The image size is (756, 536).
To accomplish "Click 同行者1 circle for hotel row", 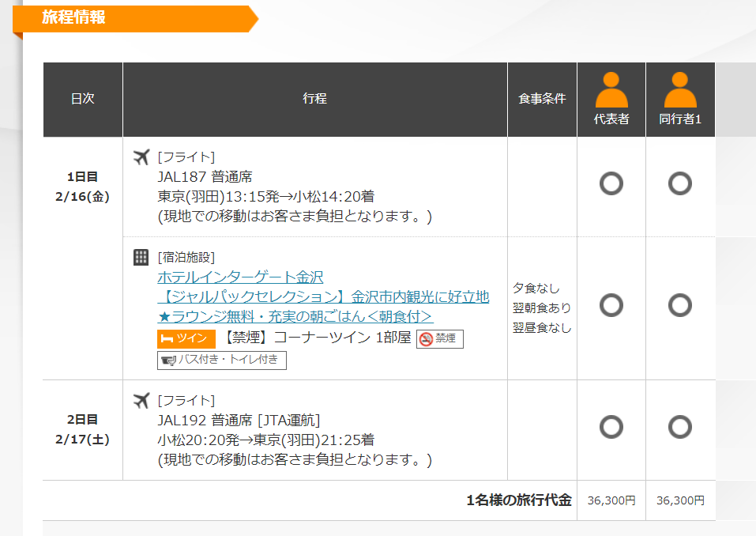I will pyautogui.click(x=680, y=305).
